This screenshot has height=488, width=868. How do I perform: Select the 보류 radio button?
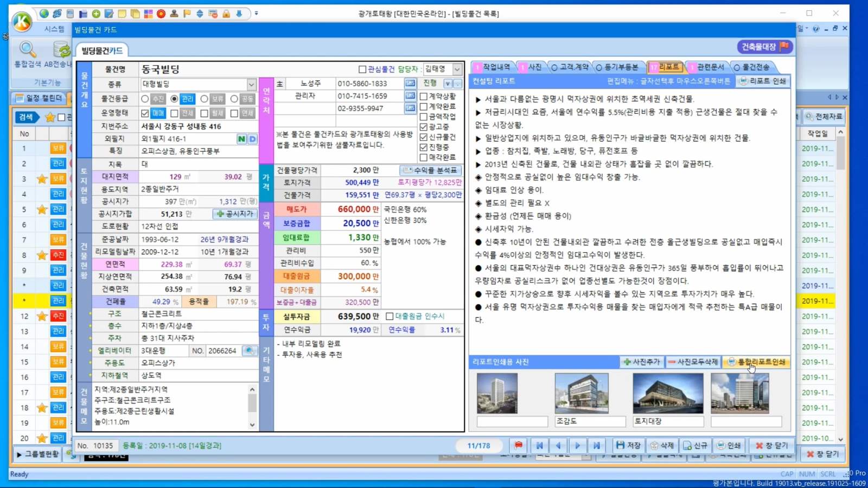click(204, 99)
